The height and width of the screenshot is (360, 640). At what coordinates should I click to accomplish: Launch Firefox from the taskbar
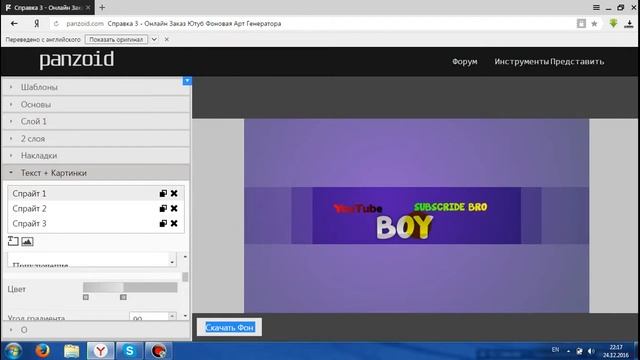(42, 351)
